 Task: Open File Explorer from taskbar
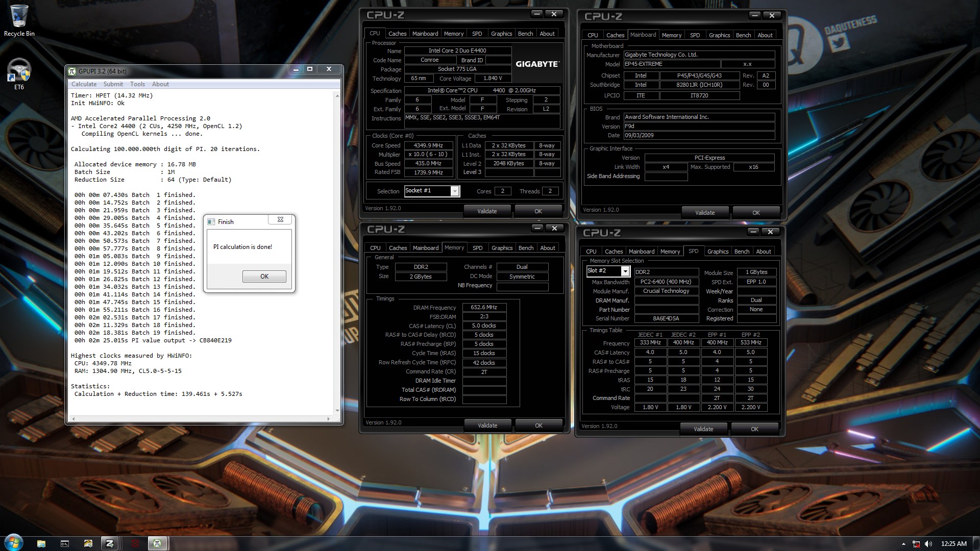pyautogui.click(x=41, y=543)
